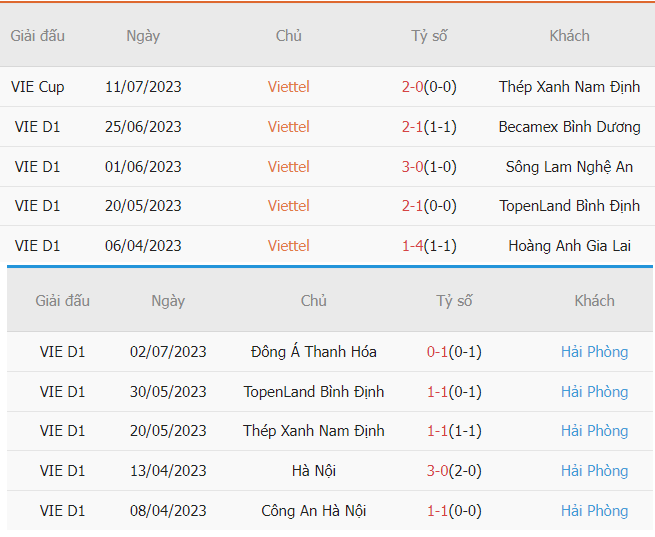Select score 2-0(0-0) against Thép Xanh Nam Định
The height and width of the screenshot is (537, 655).
[429, 87]
